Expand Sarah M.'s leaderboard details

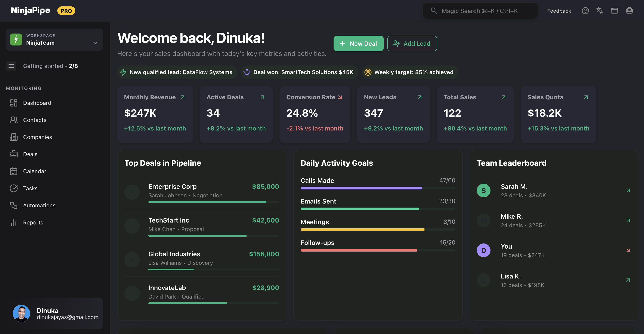pyautogui.click(x=628, y=190)
